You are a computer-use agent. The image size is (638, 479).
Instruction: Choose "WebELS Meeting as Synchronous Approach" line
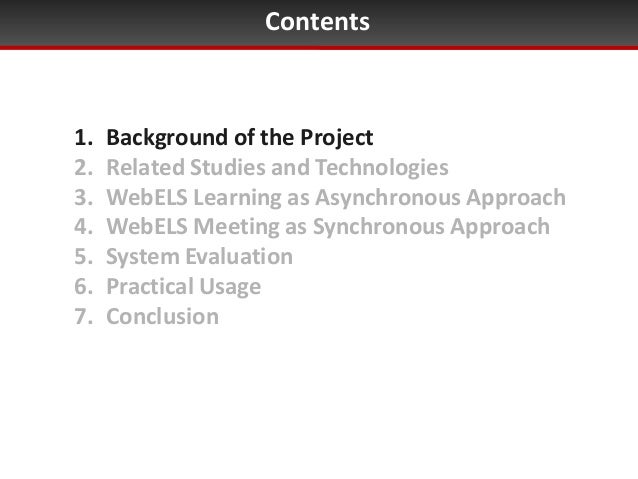328,227
